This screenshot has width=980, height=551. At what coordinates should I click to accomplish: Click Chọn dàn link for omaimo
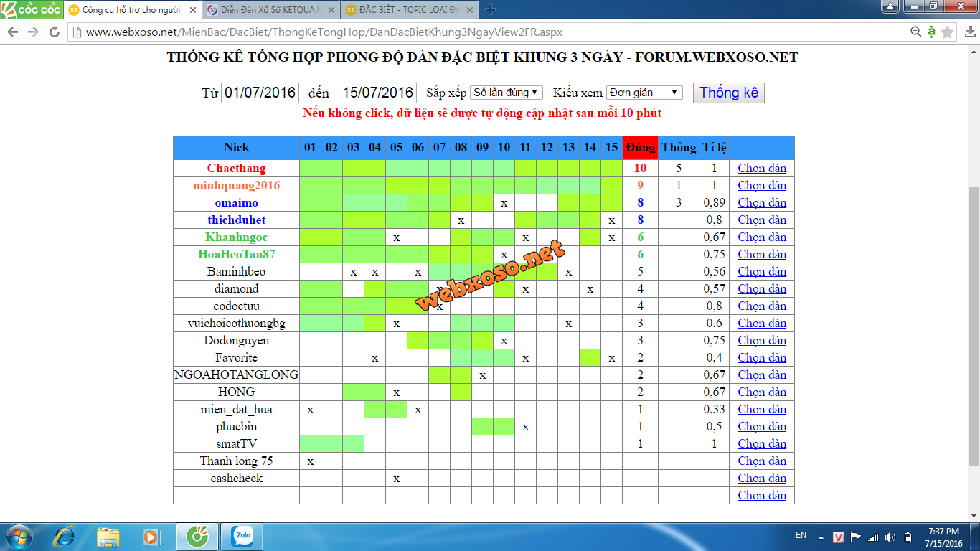[762, 203]
